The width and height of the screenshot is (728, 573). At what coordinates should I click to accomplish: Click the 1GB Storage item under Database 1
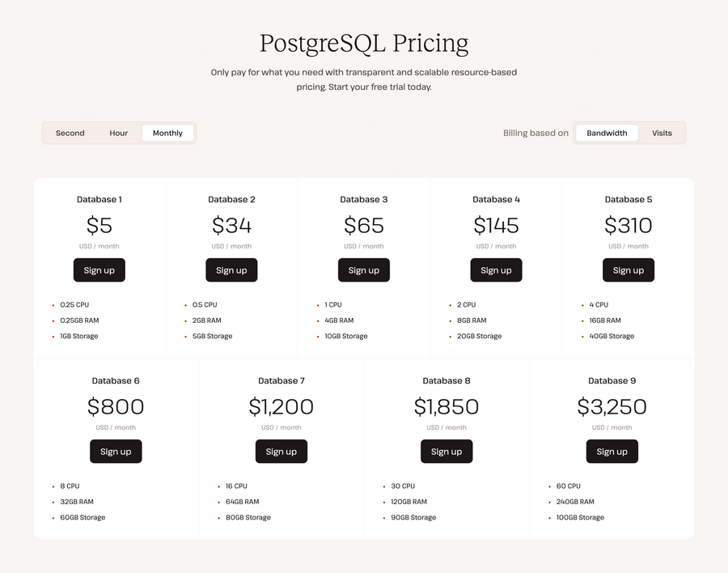[x=78, y=336]
